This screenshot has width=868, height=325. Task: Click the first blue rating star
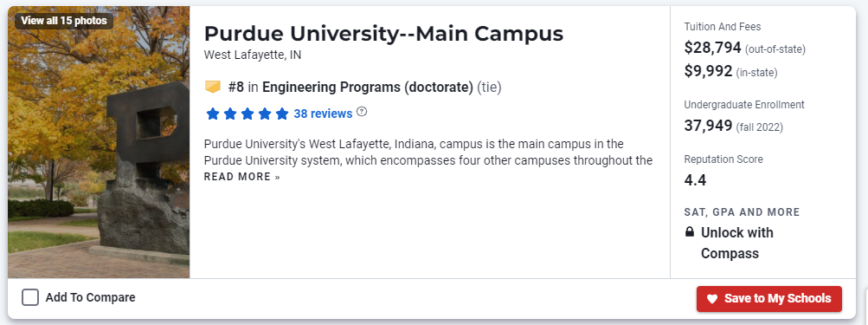coord(213,114)
